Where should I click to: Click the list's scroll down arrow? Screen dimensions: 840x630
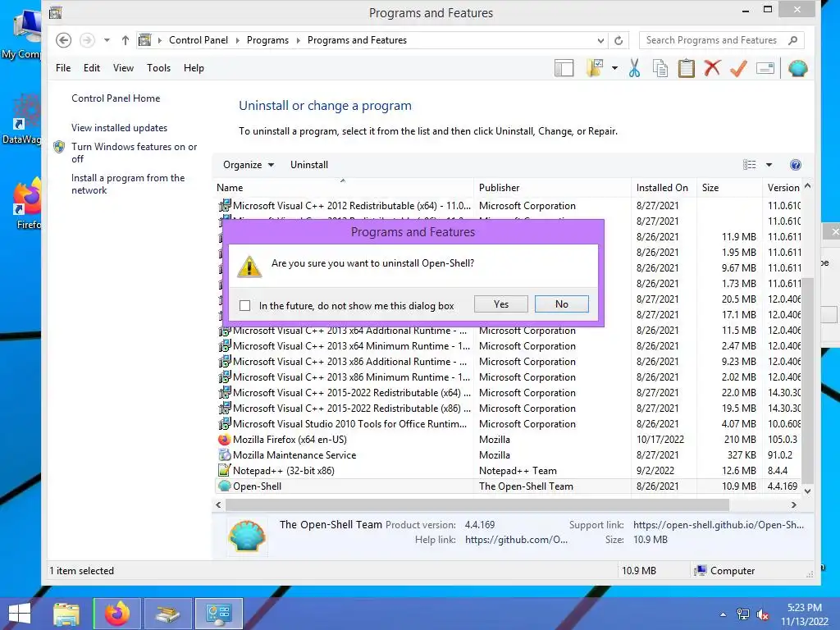807,491
